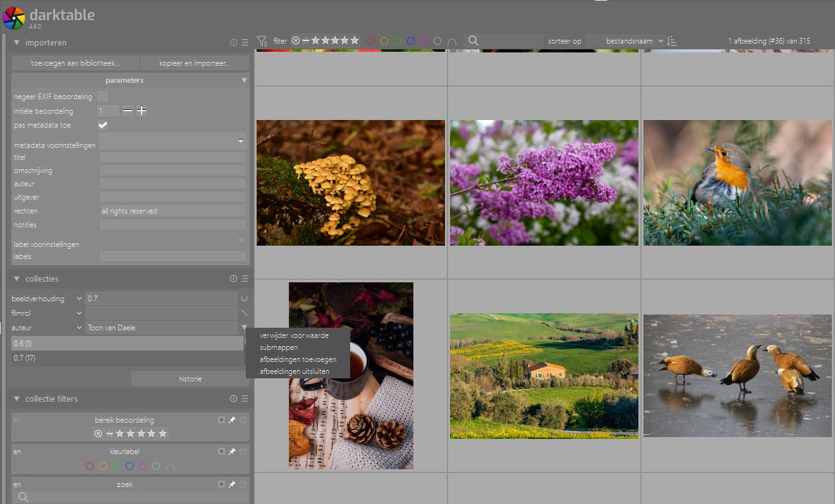835x504 pixels.
Task: Open the filter presets funnel icon
Action: [262, 41]
